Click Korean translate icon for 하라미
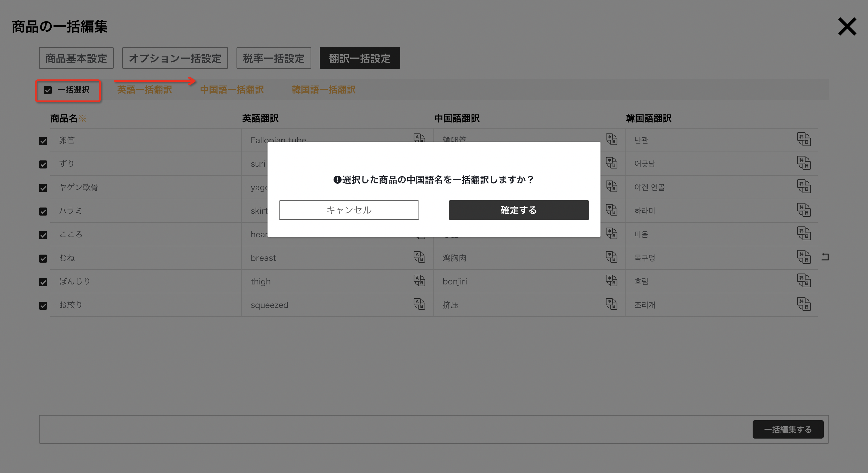Viewport: 868px width, 473px height. click(x=804, y=210)
